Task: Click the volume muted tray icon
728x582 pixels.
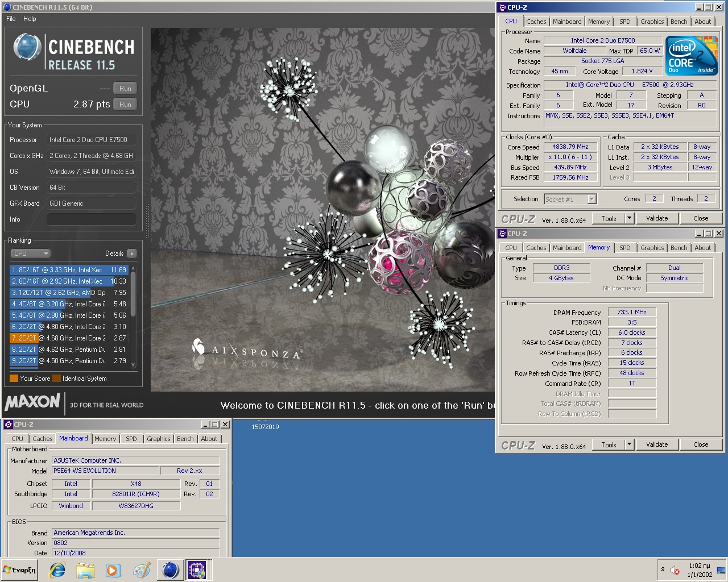Action: pos(675,570)
